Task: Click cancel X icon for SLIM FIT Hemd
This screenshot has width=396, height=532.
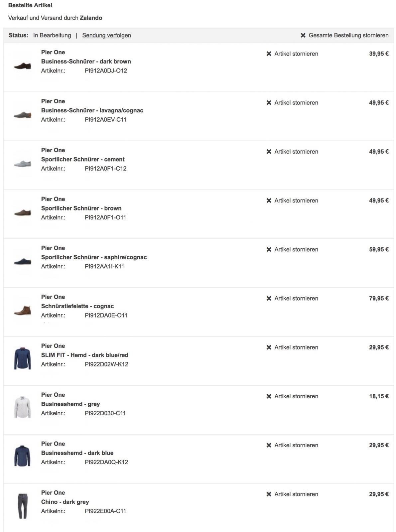Action: (x=269, y=347)
